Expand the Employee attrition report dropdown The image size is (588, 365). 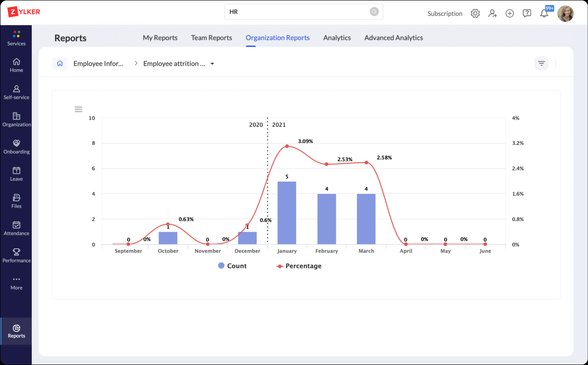coord(212,64)
